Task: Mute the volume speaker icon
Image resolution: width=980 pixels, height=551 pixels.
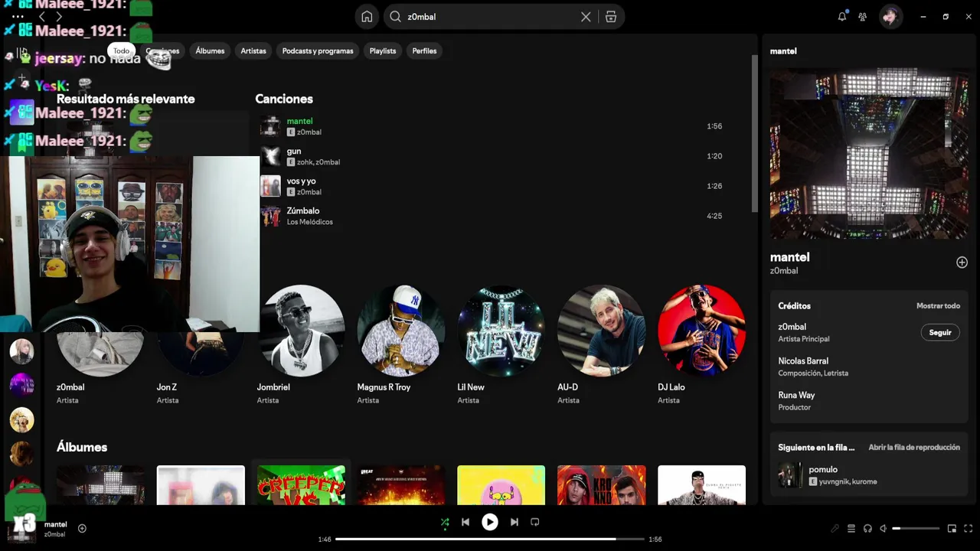Action: click(884, 528)
